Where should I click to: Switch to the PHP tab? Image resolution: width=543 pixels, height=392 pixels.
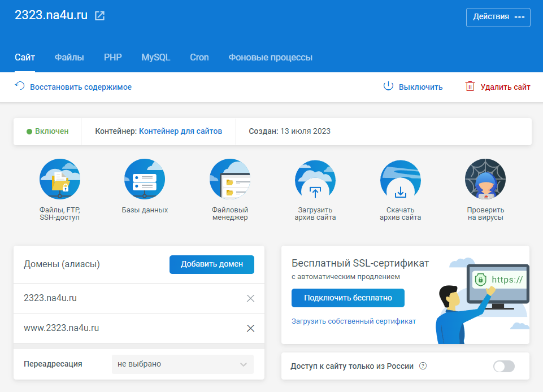pos(112,57)
